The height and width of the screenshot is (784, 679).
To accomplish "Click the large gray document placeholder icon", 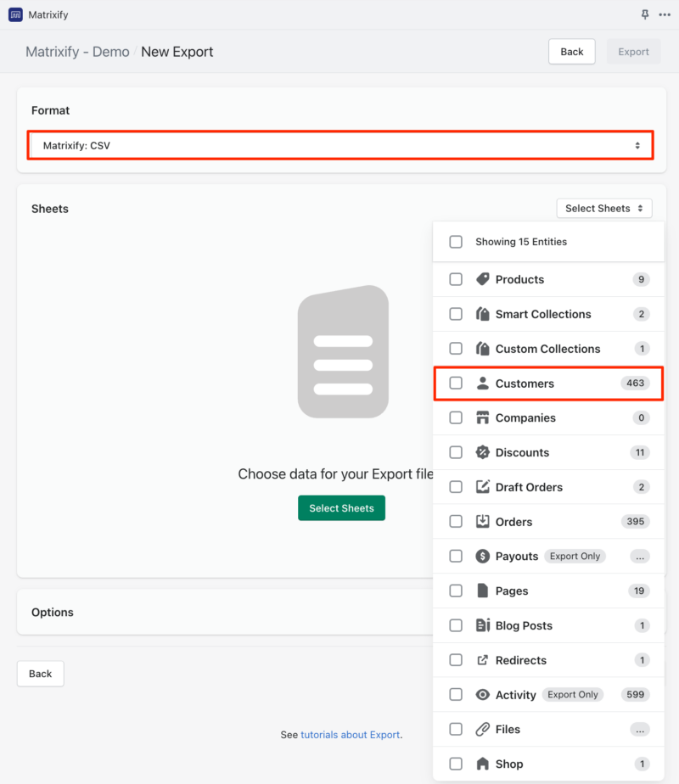I will [343, 351].
